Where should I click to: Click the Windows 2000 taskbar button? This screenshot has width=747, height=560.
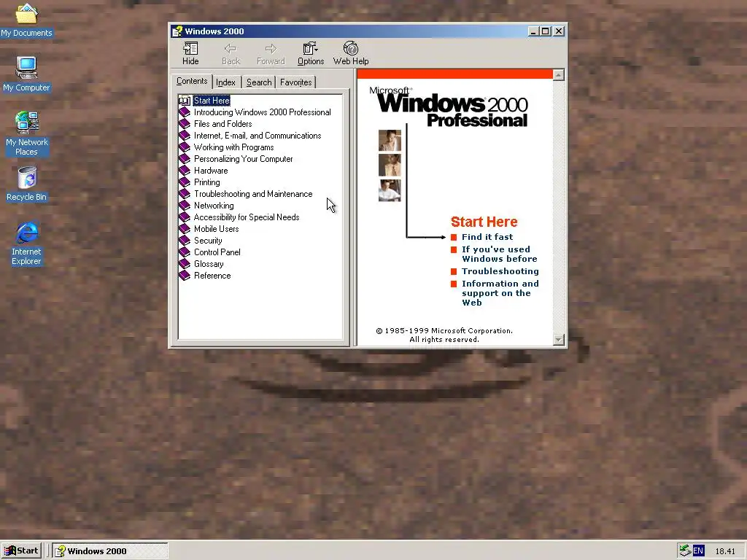point(110,551)
